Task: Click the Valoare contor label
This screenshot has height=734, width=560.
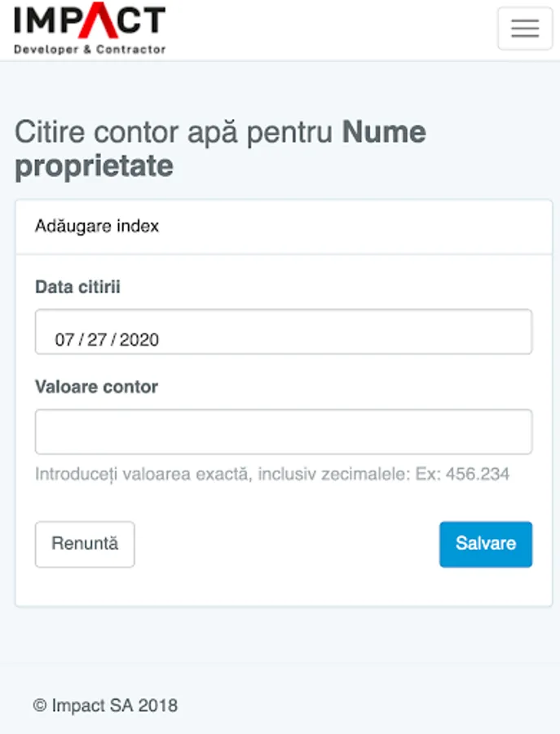Action: tap(96, 387)
